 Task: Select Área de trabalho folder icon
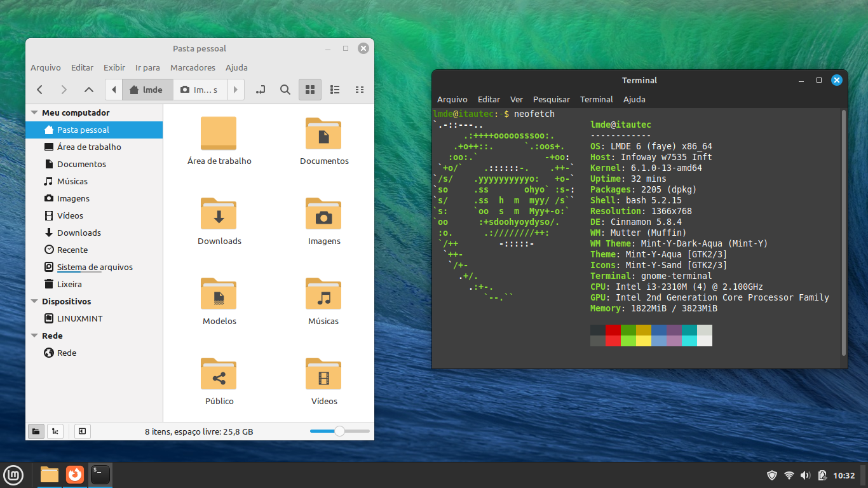tap(219, 134)
